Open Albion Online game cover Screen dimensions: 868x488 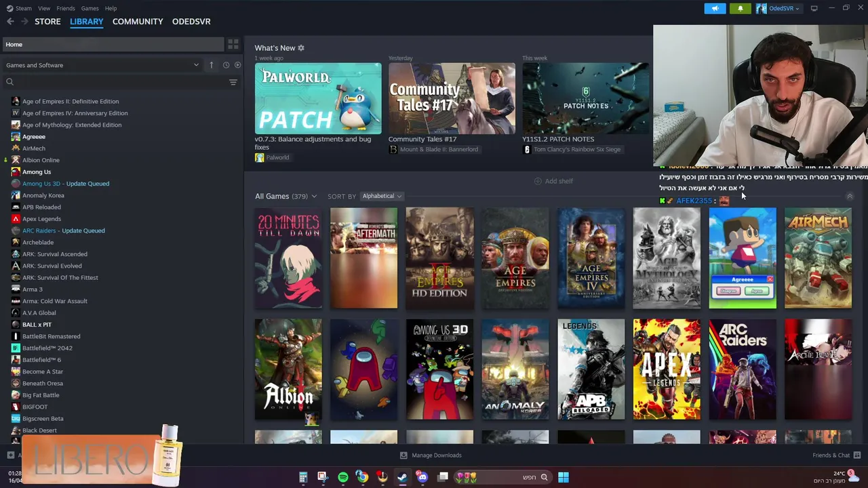pyautogui.click(x=288, y=369)
